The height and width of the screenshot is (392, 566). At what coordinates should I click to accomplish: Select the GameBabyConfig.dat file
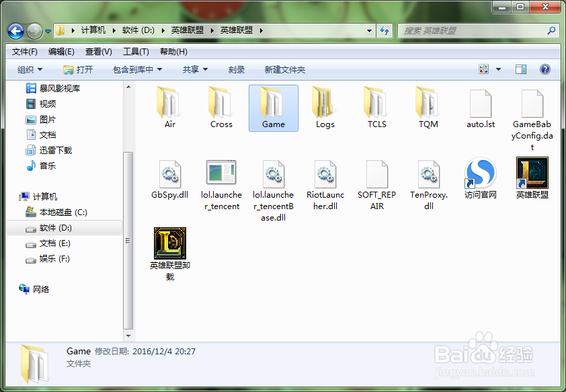[532, 119]
